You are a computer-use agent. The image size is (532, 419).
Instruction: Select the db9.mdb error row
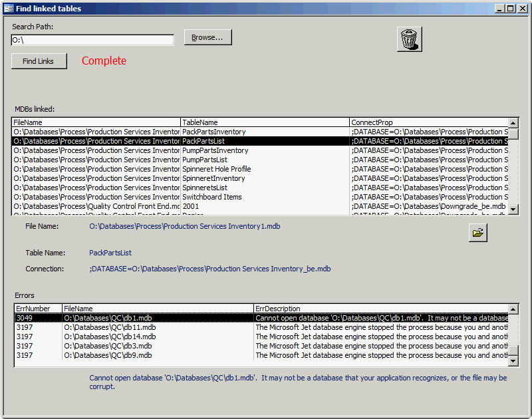point(108,355)
